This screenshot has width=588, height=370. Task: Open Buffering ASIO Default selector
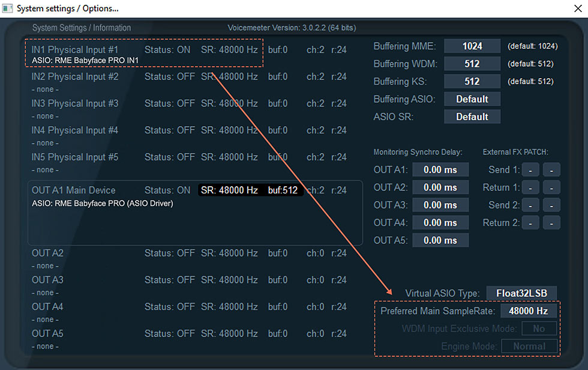click(472, 99)
